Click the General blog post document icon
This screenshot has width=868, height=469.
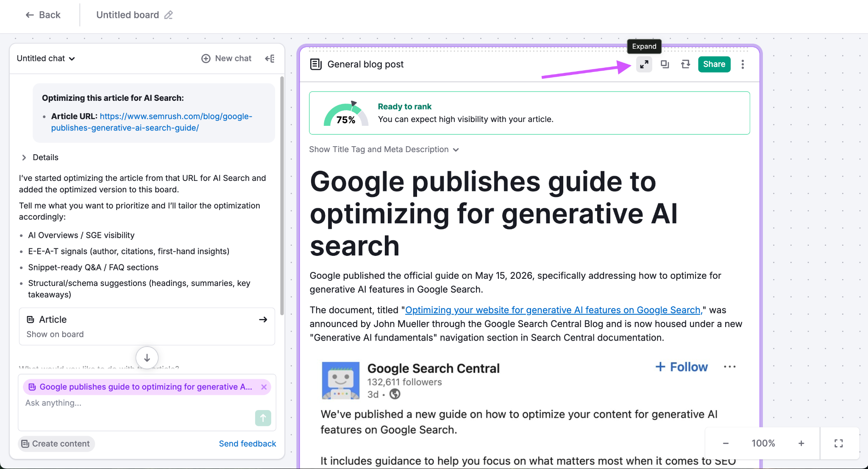(316, 64)
